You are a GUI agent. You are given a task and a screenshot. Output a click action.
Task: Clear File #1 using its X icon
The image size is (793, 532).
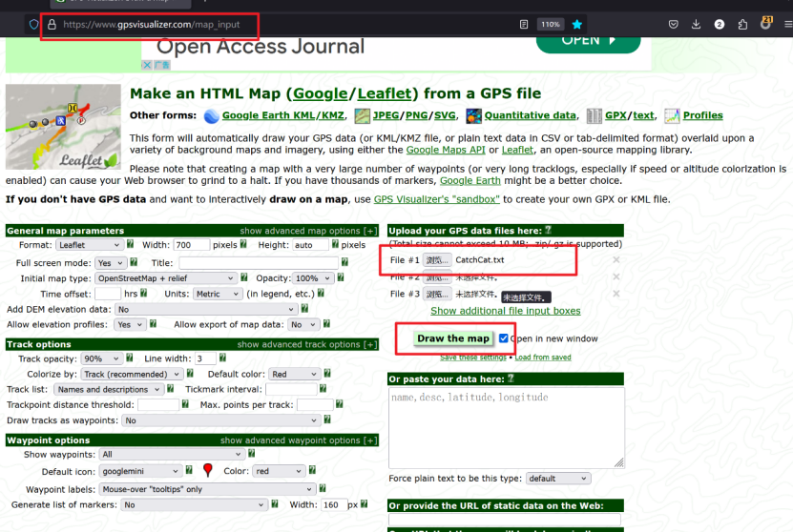coord(616,259)
